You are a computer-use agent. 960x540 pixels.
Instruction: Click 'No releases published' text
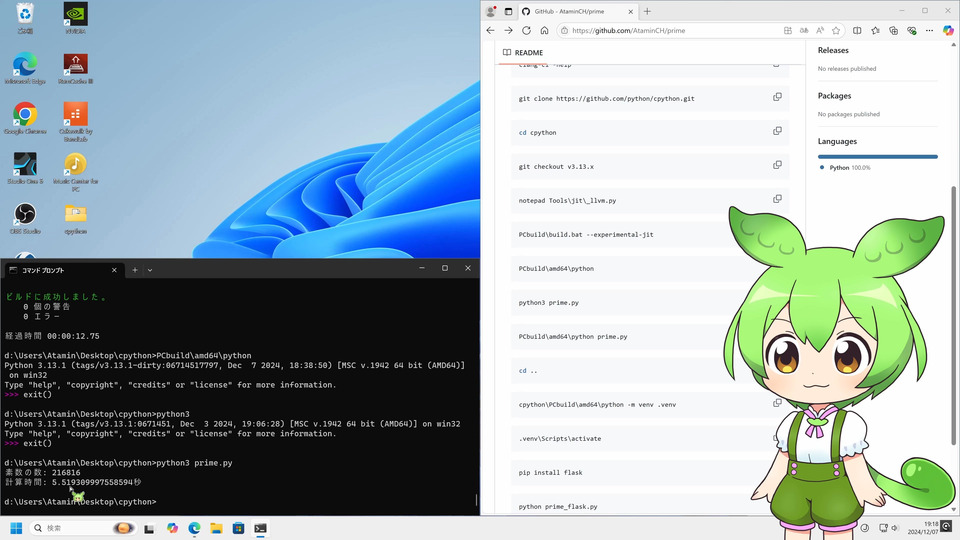coord(847,69)
